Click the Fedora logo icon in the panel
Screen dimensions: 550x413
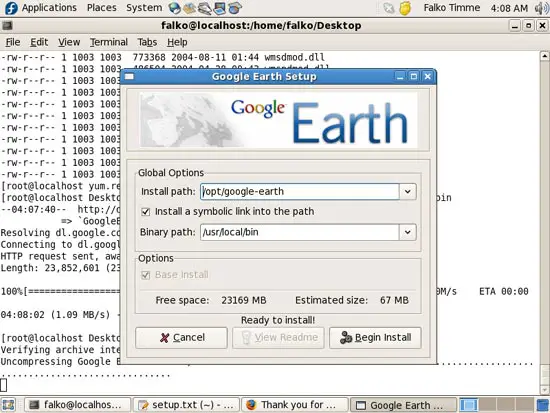(x=11, y=8)
